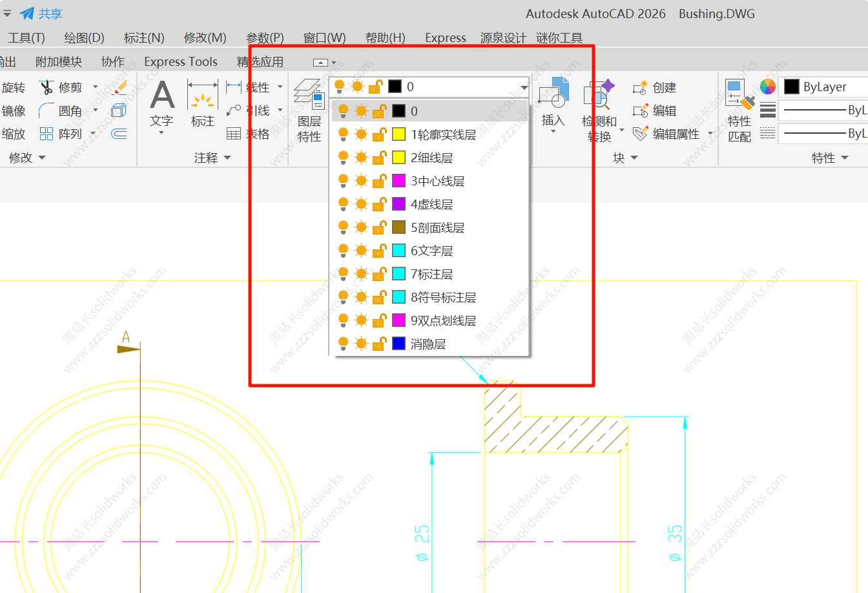Open the Tools 工具(T) menu
Screen dimensions: 868x593
click(x=26, y=38)
